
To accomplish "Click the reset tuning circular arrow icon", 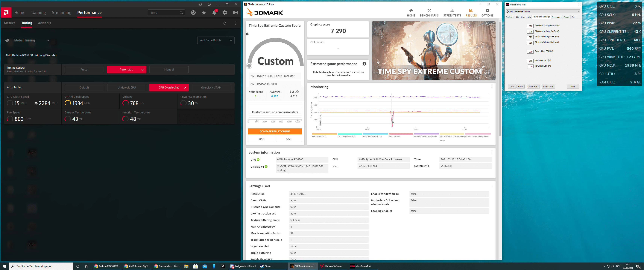I will (224, 23).
